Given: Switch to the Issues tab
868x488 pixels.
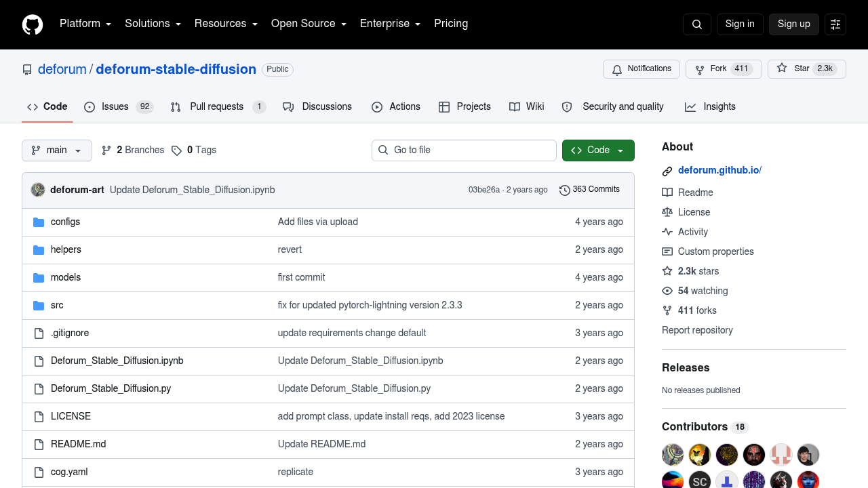Looking at the screenshot, I should point(119,107).
